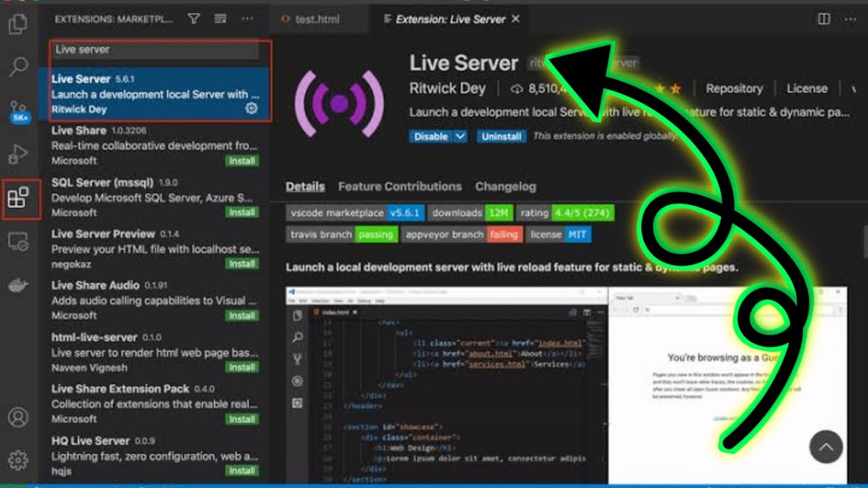Image resolution: width=868 pixels, height=488 pixels.
Task: Open the Repository link
Action: click(734, 88)
